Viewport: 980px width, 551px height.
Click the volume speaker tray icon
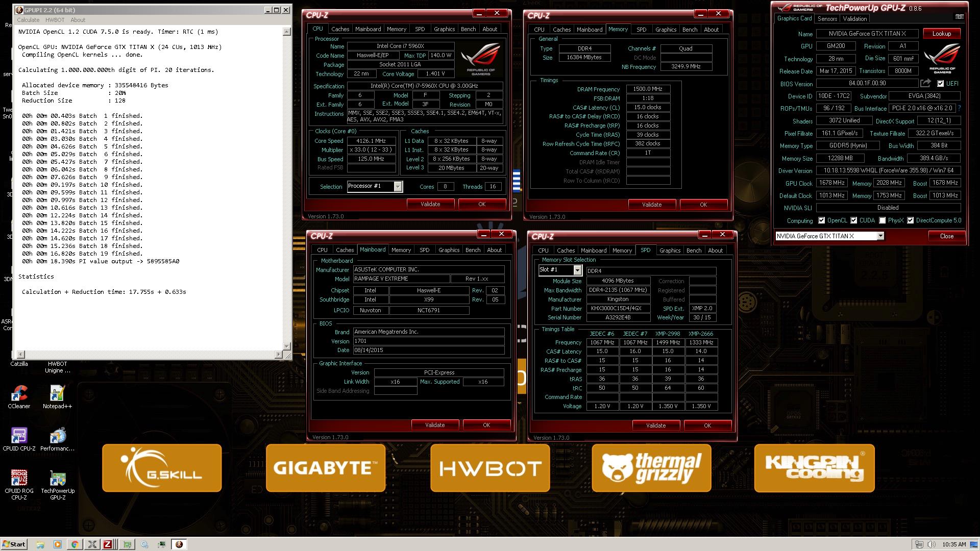click(930, 544)
